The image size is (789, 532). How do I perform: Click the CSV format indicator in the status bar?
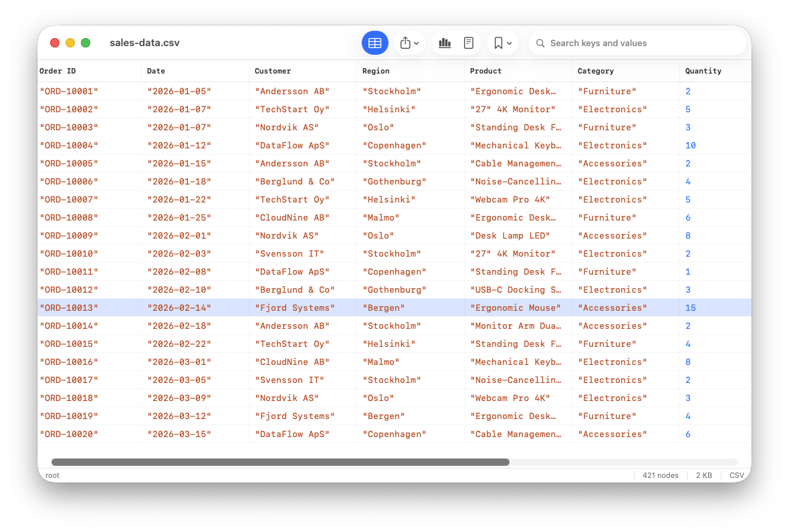(x=736, y=475)
